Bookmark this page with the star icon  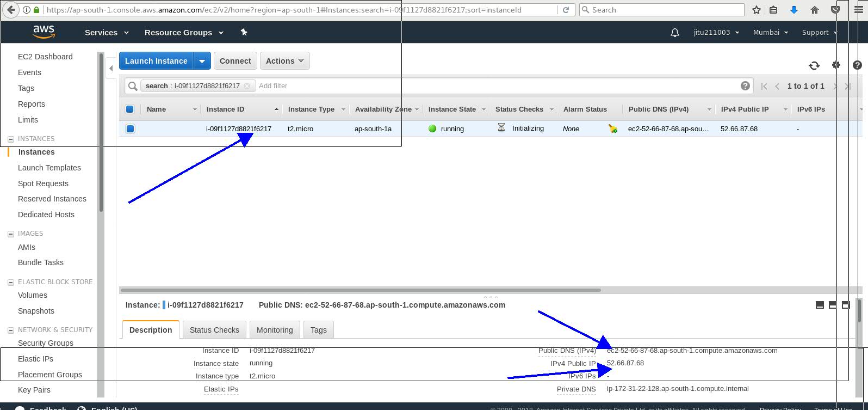click(757, 10)
